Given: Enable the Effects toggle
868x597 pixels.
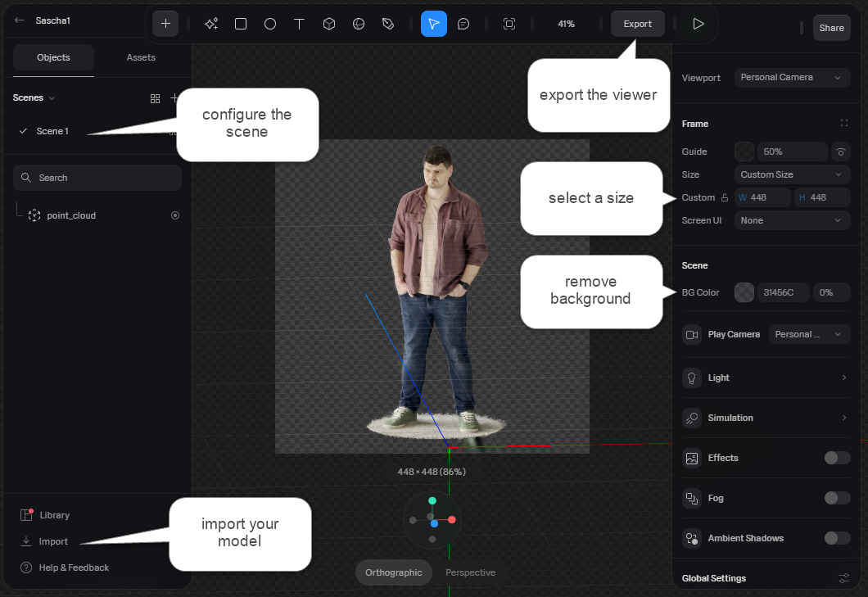Looking at the screenshot, I should tap(837, 458).
